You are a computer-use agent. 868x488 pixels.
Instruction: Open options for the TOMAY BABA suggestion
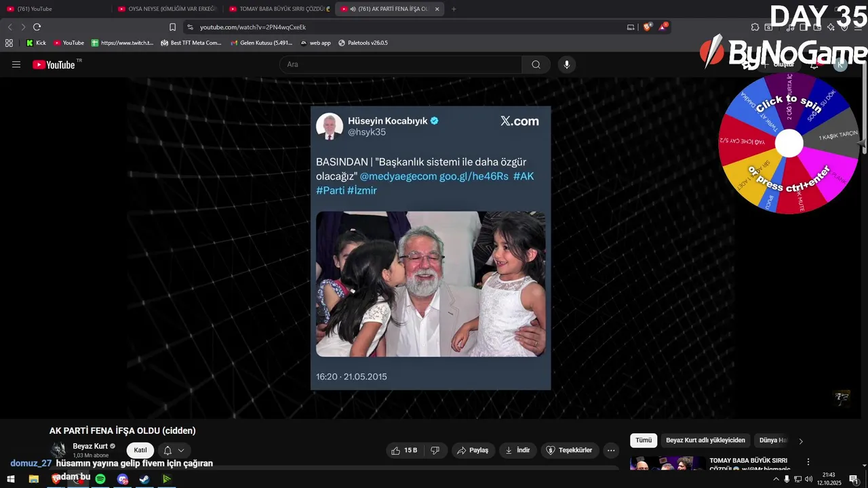(808, 462)
